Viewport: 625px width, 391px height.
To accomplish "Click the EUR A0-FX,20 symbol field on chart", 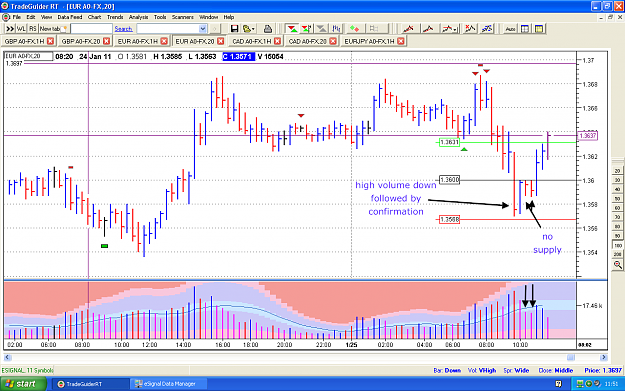I will (x=28, y=56).
